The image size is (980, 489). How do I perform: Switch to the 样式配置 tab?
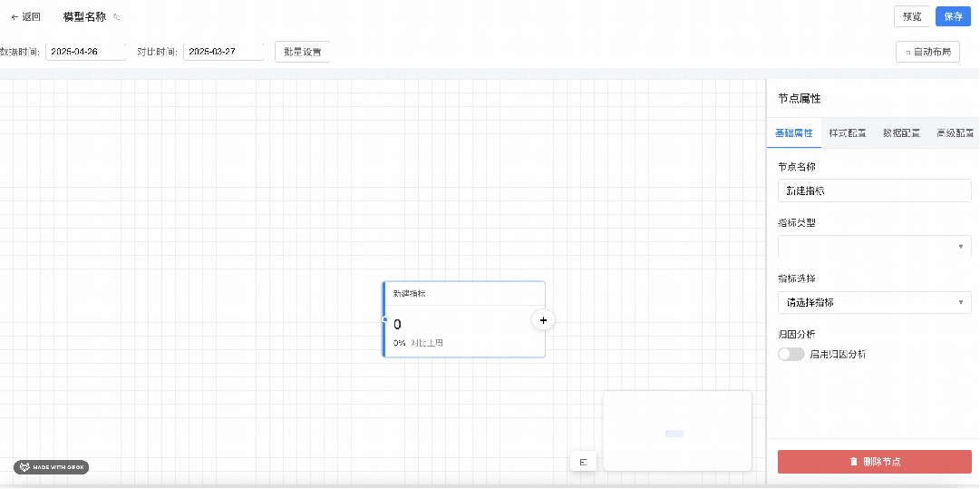point(848,133)
